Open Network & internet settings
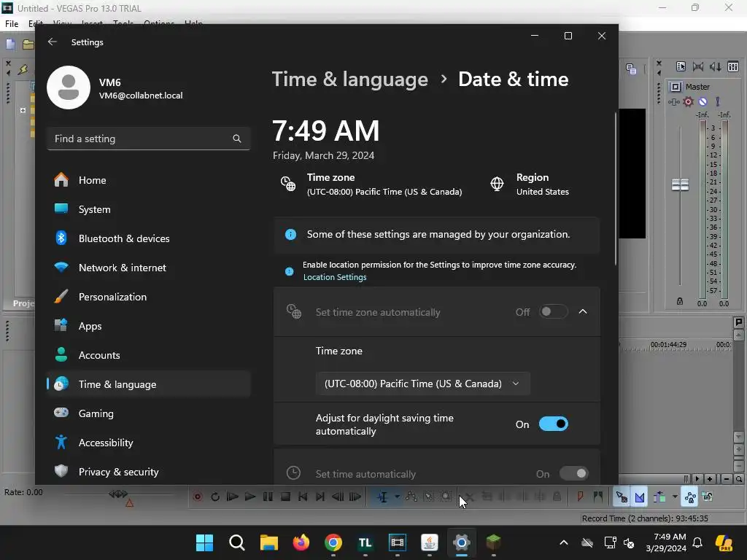747x560 pixels. click(x=149, y=268)
